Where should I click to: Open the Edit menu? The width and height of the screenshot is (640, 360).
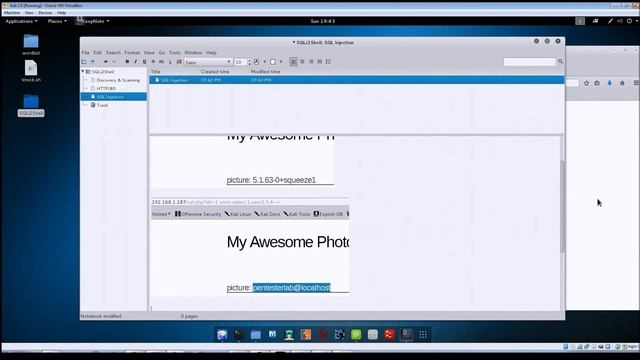click(97, 53)
